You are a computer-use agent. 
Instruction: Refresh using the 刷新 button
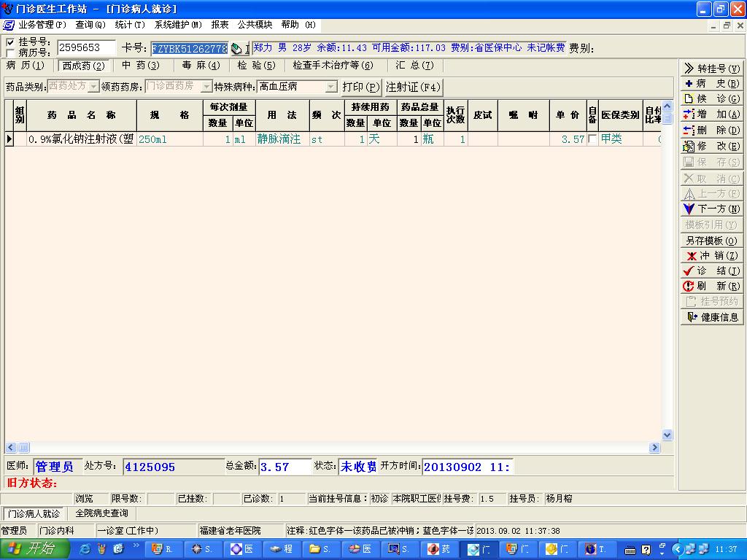coord(711,287)
